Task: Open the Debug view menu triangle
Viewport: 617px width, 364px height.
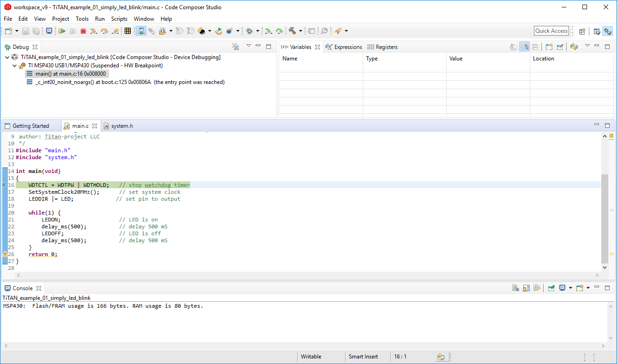Action: [x=248, y=46]
